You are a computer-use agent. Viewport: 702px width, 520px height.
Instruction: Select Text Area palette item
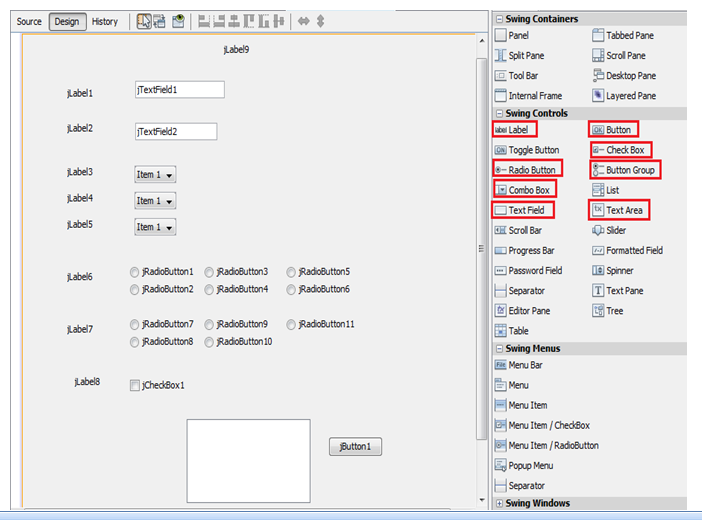(x=619, y=210)
